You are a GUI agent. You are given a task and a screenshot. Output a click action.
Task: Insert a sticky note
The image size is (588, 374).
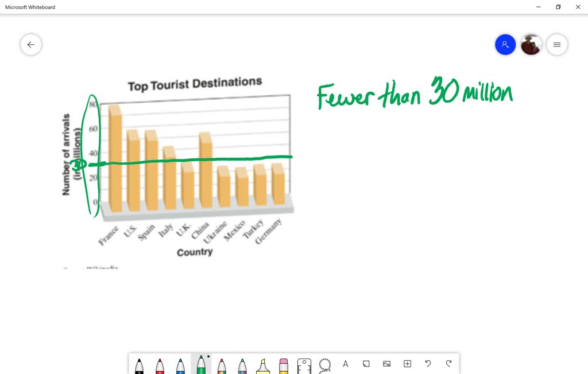tap(366, 364)
